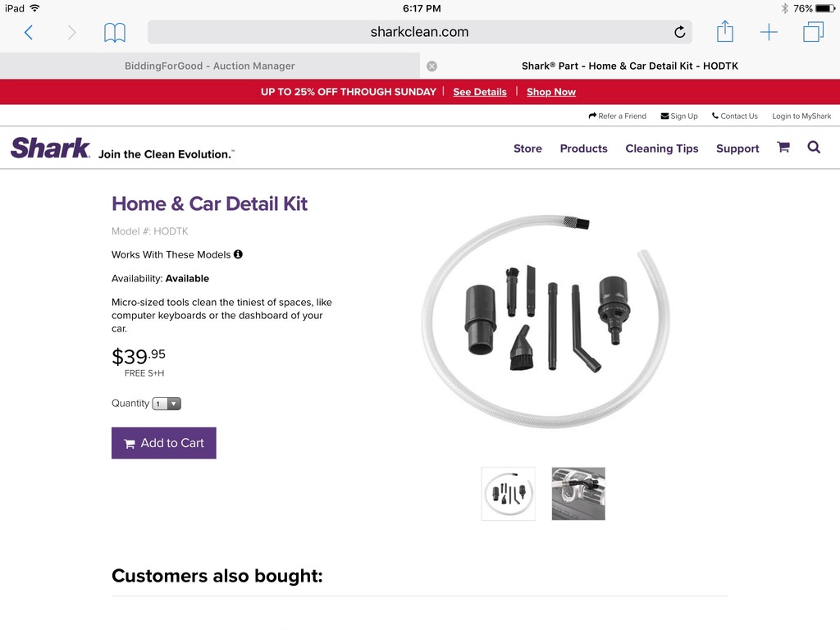Tap the Safari back arrow
The width and height of the screenshot is (840, 630).
coord(29,32)
